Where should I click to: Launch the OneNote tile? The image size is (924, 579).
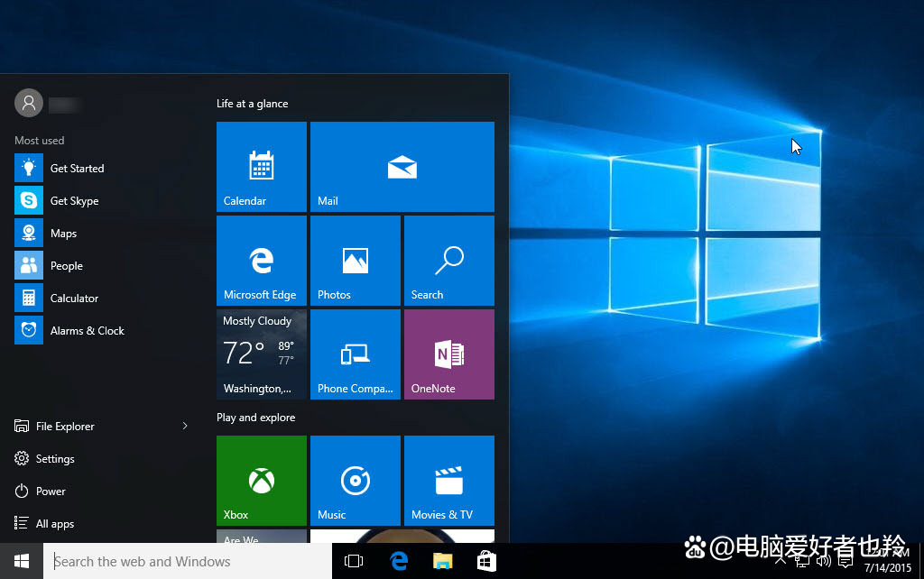click(449, 354)
